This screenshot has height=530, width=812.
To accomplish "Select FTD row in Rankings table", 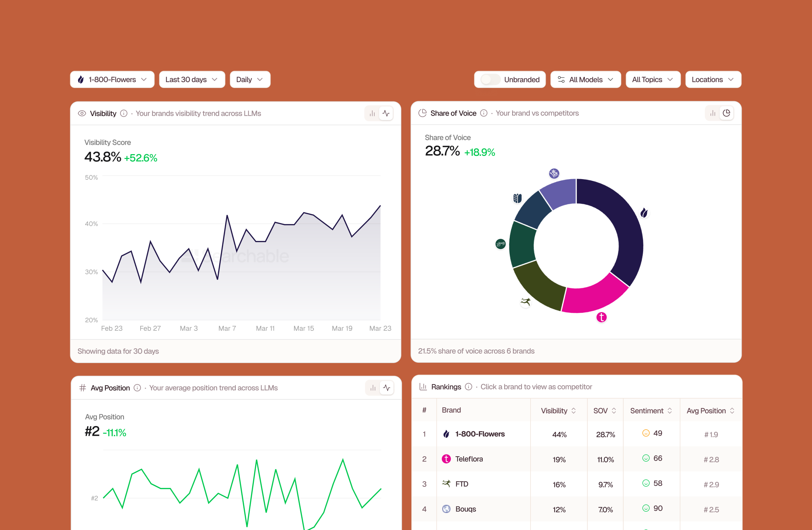I will pos(577,484).
